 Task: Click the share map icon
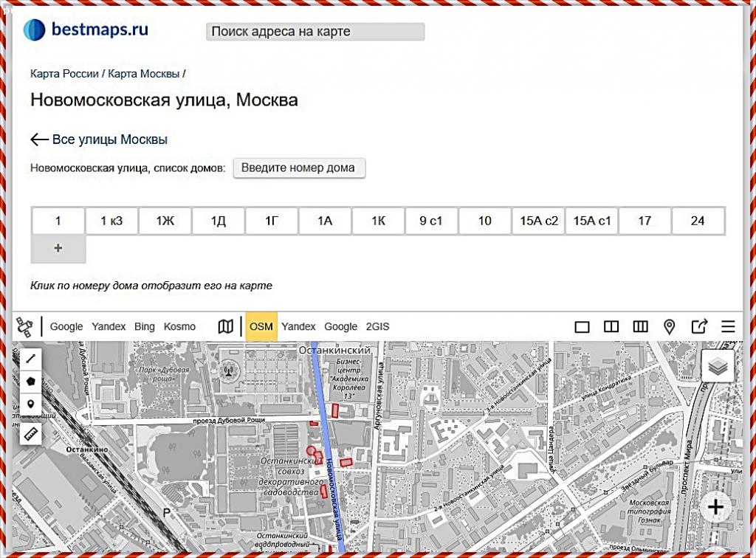698,326
